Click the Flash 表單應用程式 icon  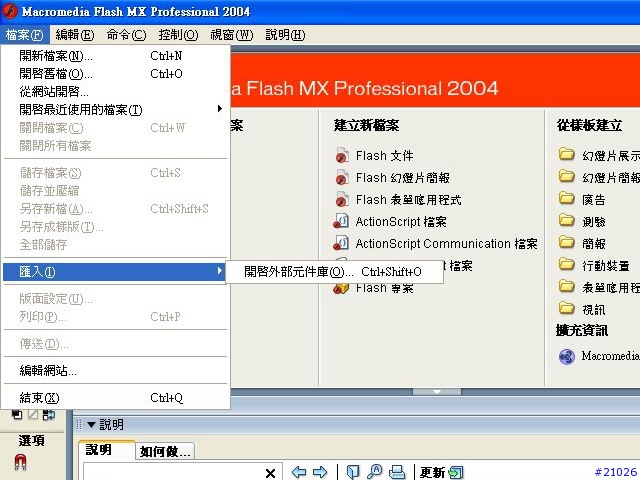click(x=342, y=200)
